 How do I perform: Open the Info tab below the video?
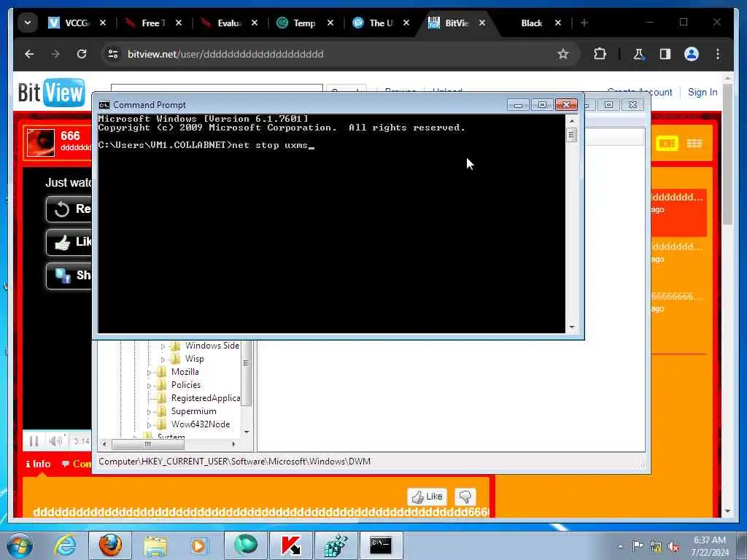pyautogui.click(x=38, y=464)
